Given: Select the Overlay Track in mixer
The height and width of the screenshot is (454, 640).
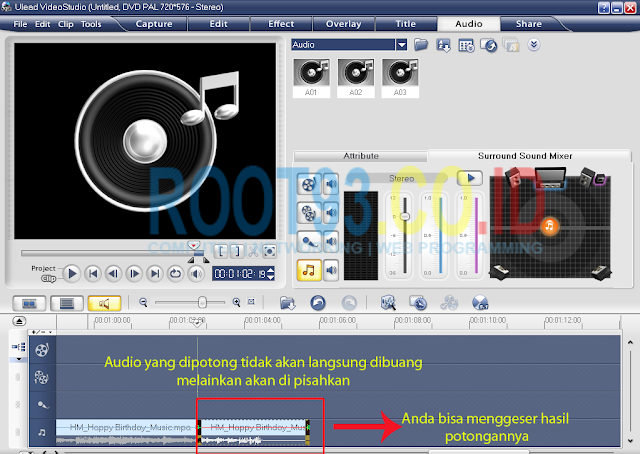Looking at the screenshot, I should [309, 213].
